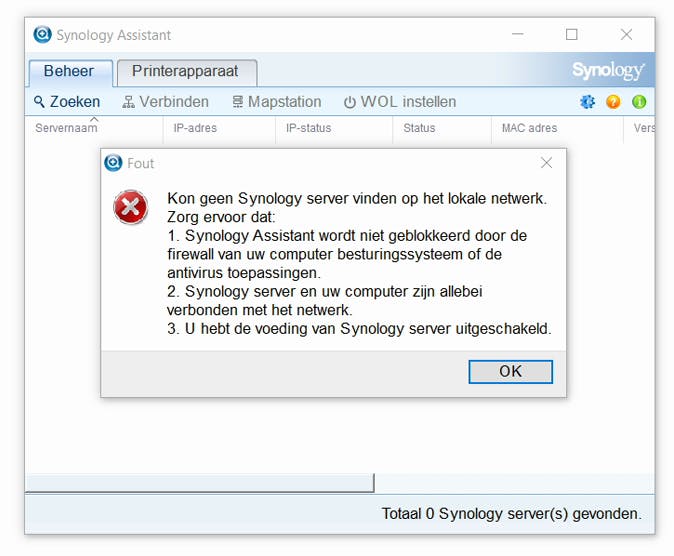
Task: Click the green info icon
Action: 639,102
